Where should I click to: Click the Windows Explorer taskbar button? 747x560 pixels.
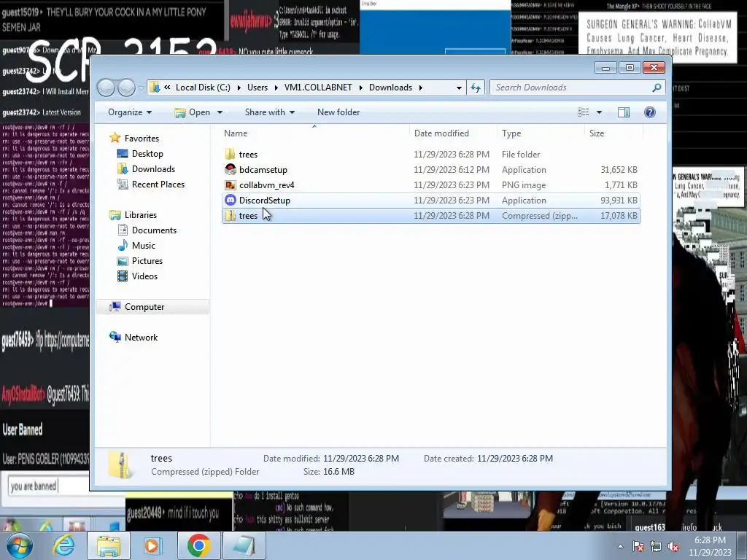(109, 545)
